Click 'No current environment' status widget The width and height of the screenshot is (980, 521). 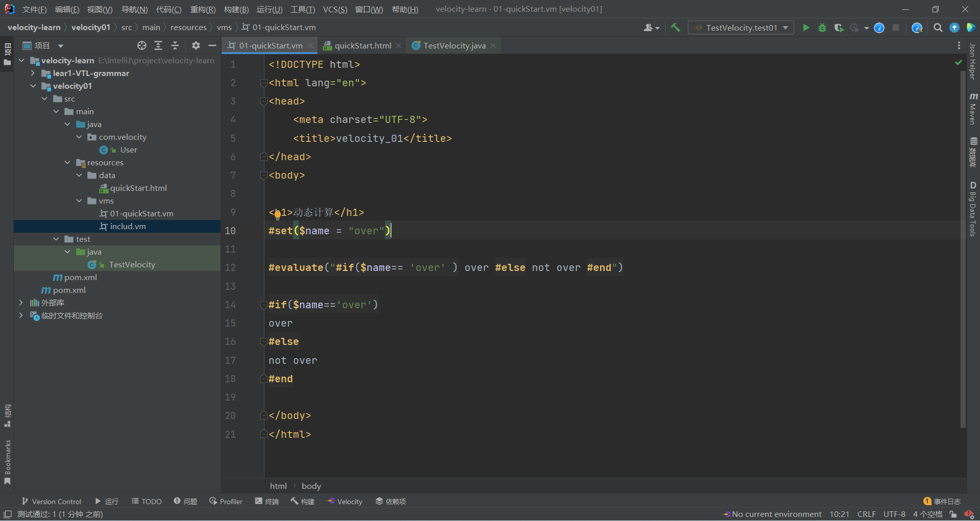click(773, 514)
